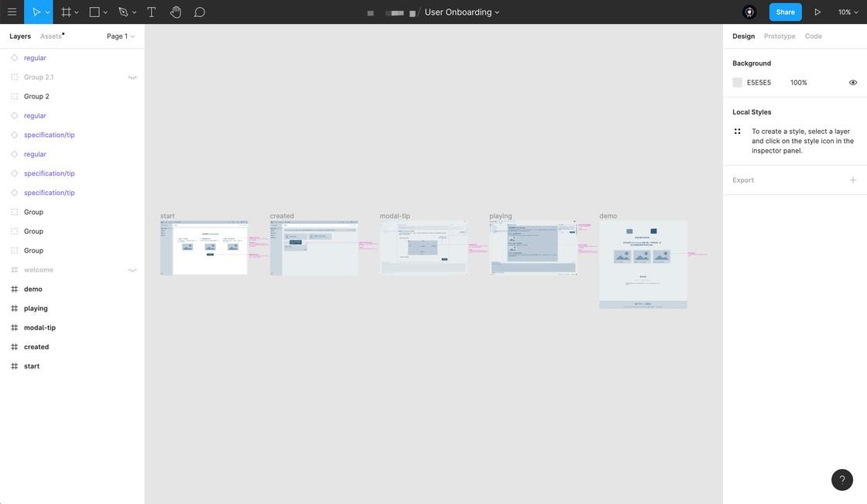Screen dimensions: 867x504
Task: Switch to the Assets tab
Action: tap(51, 36)
